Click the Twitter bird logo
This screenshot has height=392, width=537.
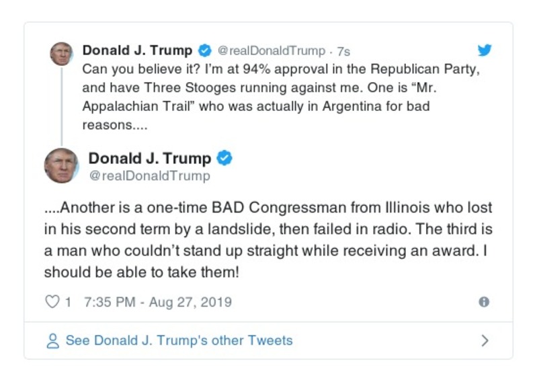click(x=484, y=50)
